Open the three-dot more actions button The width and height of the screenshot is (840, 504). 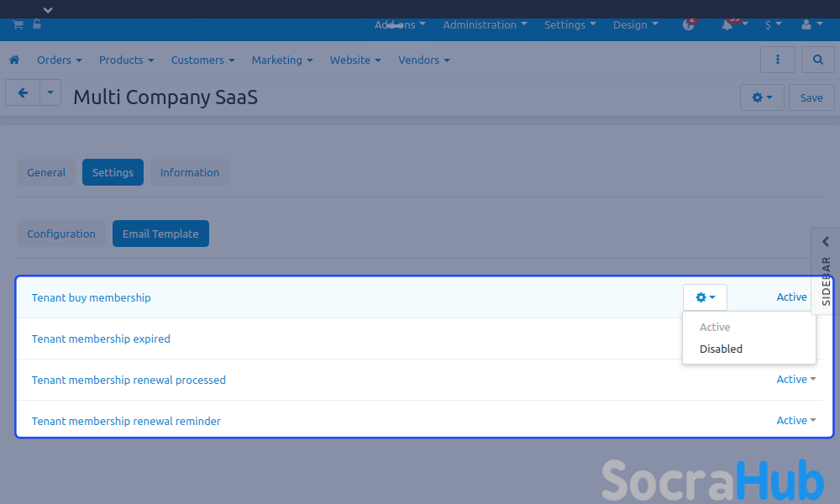tap(777, 60)
